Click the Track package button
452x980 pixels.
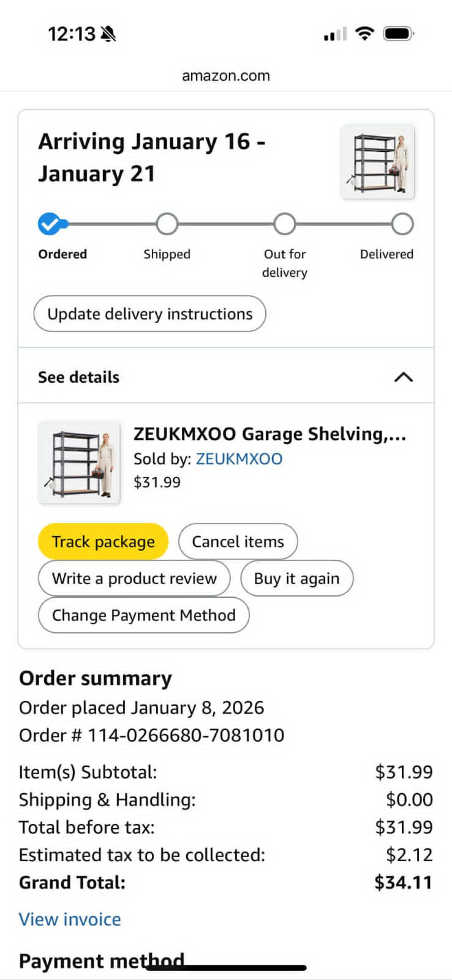[103, 541]
